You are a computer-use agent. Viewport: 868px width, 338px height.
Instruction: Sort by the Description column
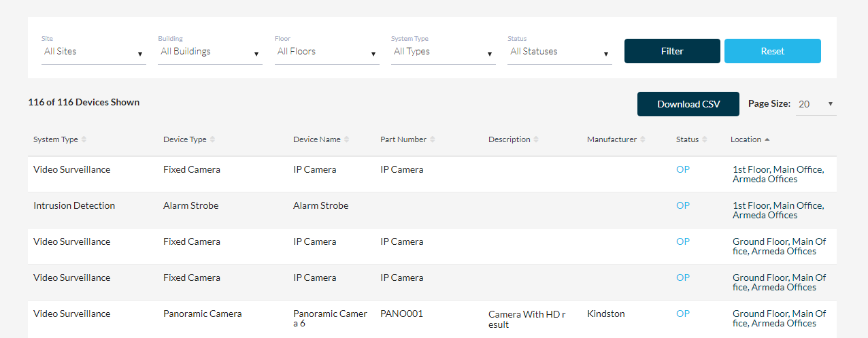[x=514, y=139]
